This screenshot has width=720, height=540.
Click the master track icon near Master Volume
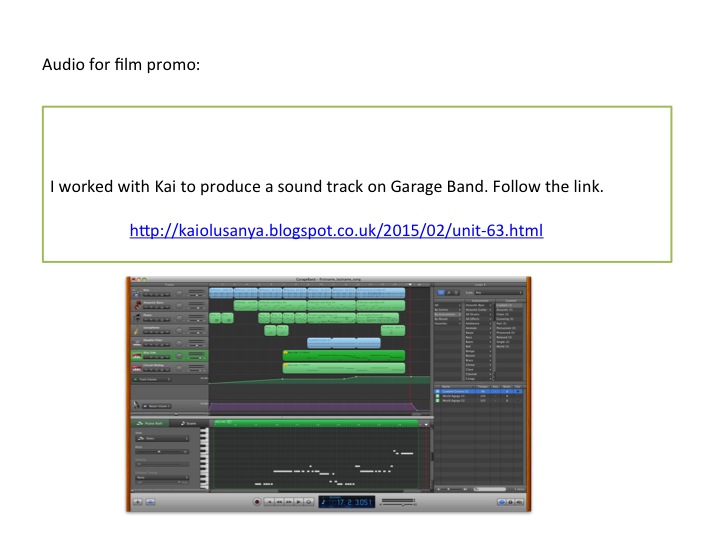tap(136, 405)
